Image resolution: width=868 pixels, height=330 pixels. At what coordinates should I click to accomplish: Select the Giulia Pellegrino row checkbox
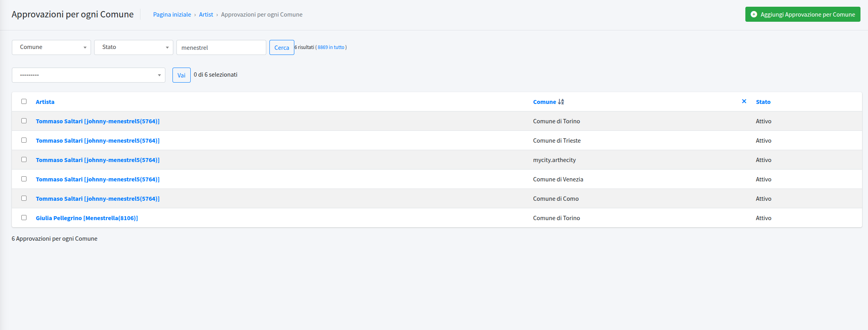24,218
